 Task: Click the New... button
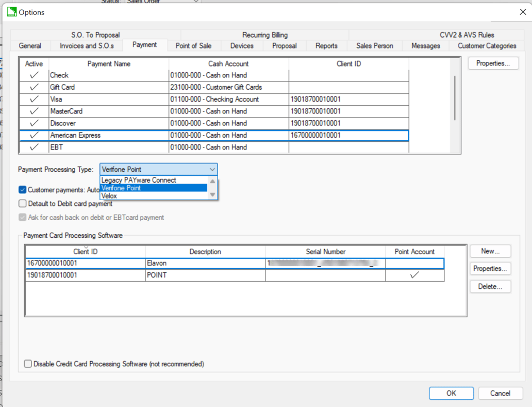(x=490, y=251)
